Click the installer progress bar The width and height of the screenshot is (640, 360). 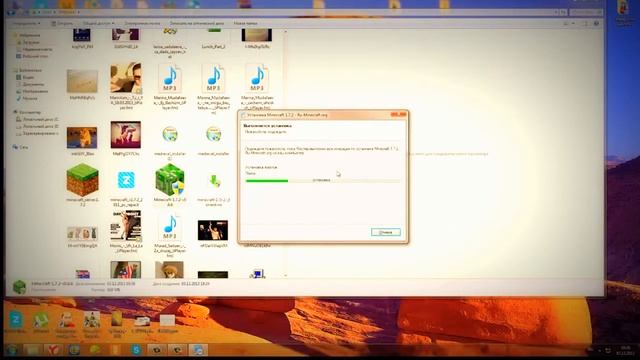322,180
